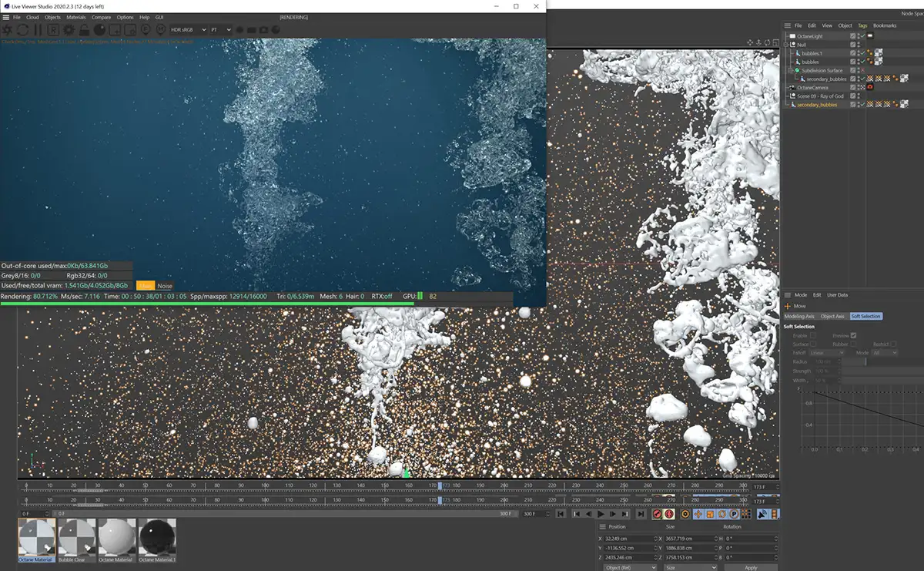This screenshot has height=571, width=924.
Task: Pause the render in Live Viewer
Action: (x=38, y=29)
